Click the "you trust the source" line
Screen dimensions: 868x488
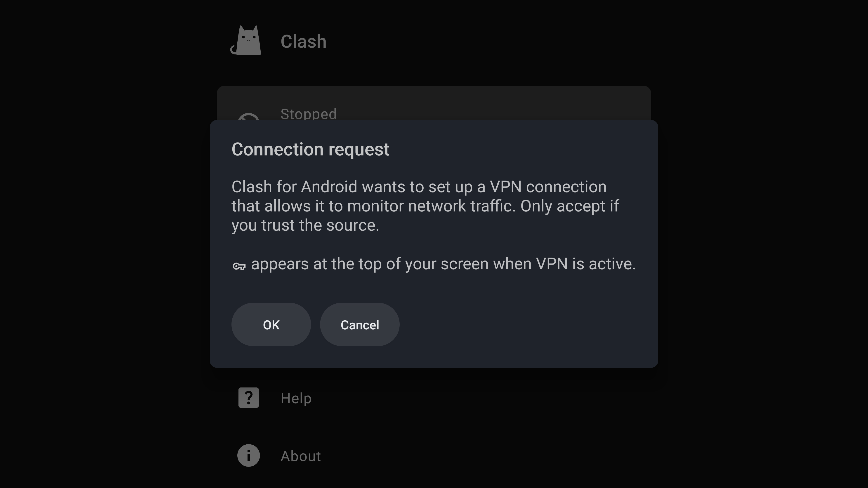click(305, 225)
